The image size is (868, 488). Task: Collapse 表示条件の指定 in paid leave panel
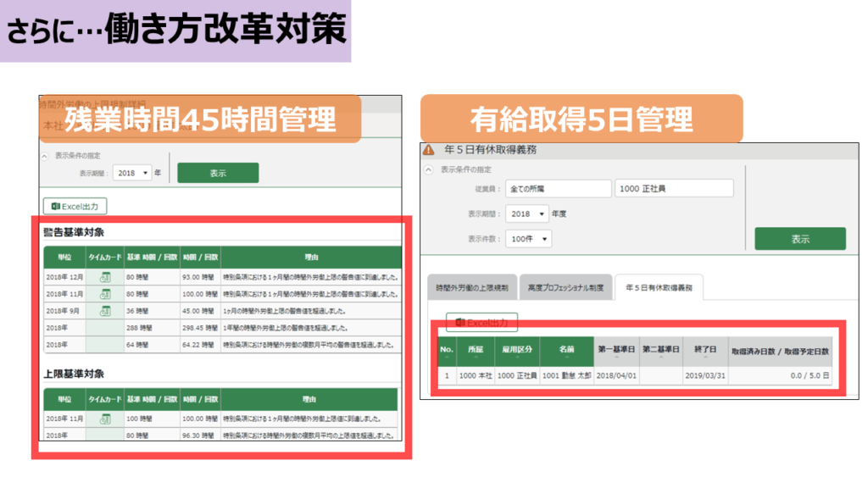pyautogui.click(x=429, y=169)
